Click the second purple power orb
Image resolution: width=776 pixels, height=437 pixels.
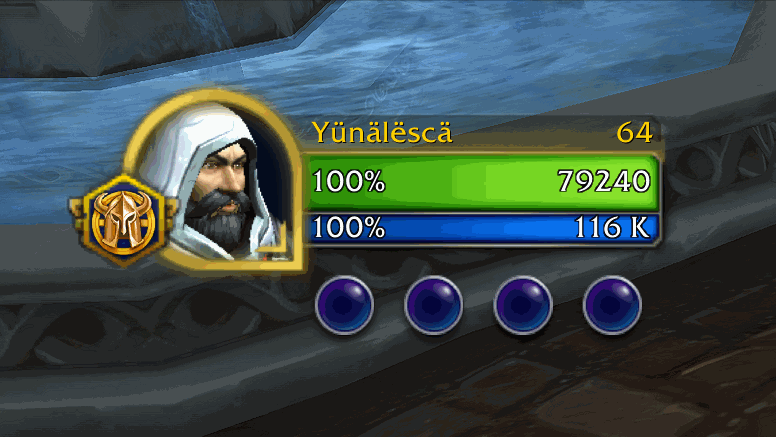(434, 305)
